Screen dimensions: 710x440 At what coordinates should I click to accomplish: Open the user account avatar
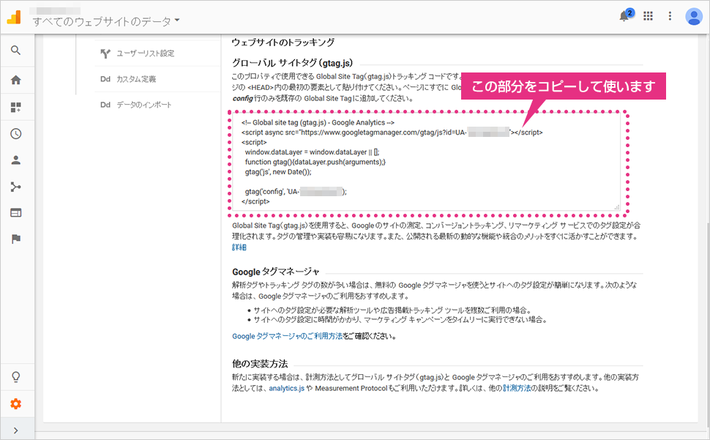[693, 16]
